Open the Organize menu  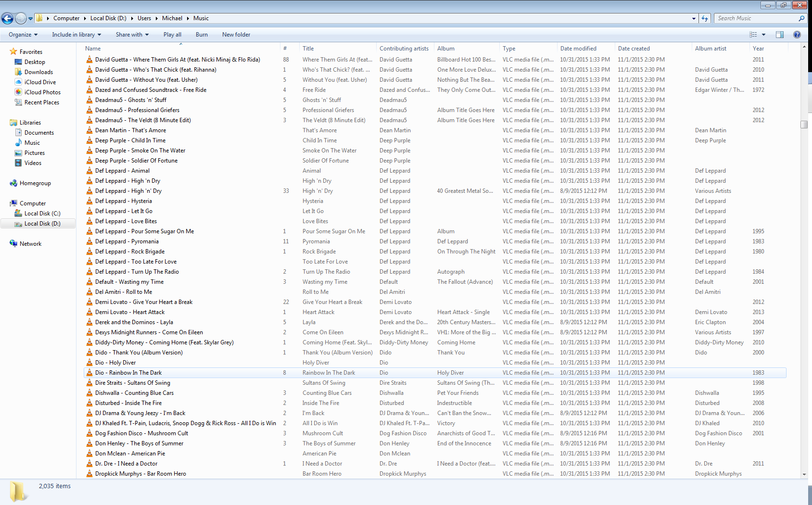(23, 35)
